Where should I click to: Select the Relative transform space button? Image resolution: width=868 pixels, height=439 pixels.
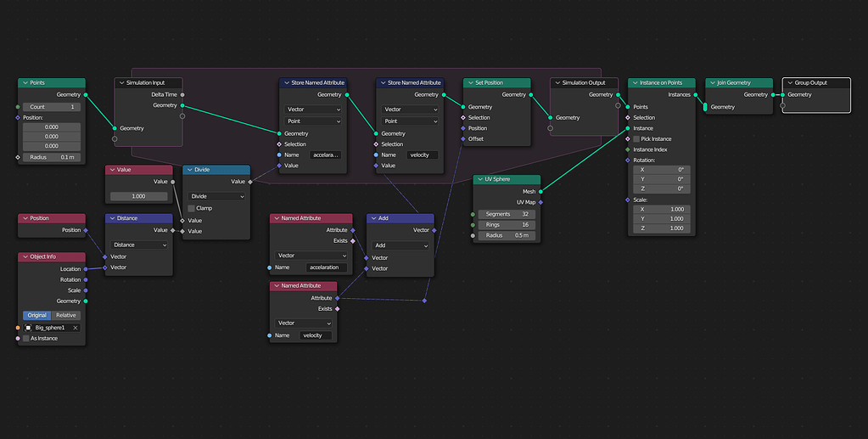pyautogui.click(x=66, y=315)
